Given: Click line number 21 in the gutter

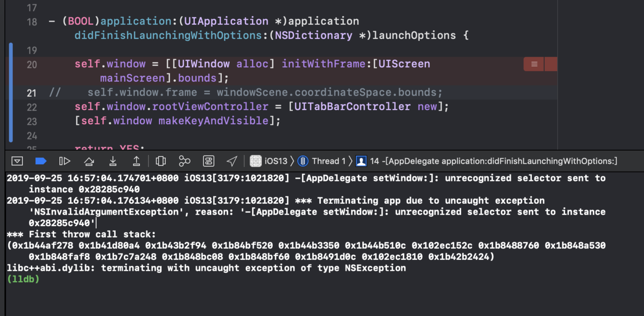Looking at the screenshot, I should click(32, 93).
